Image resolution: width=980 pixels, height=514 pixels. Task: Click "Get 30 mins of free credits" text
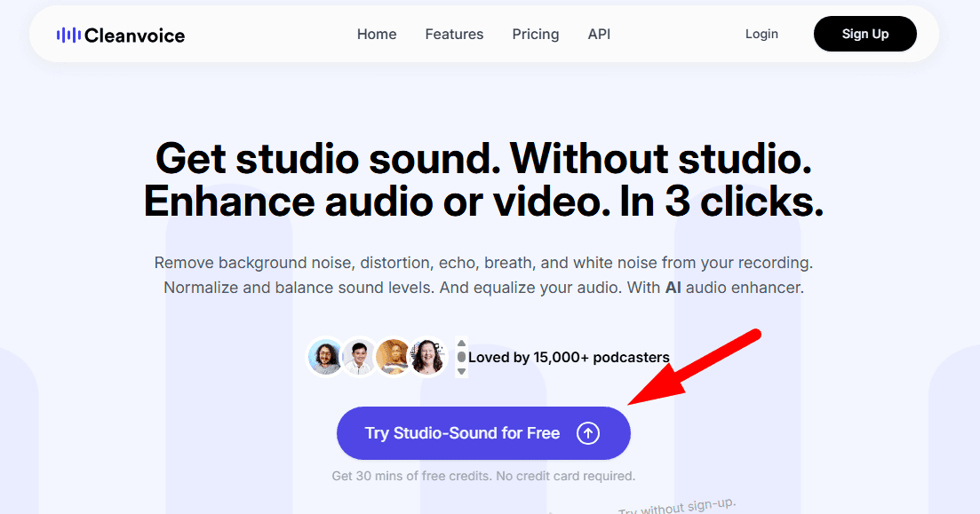(411, 476)
